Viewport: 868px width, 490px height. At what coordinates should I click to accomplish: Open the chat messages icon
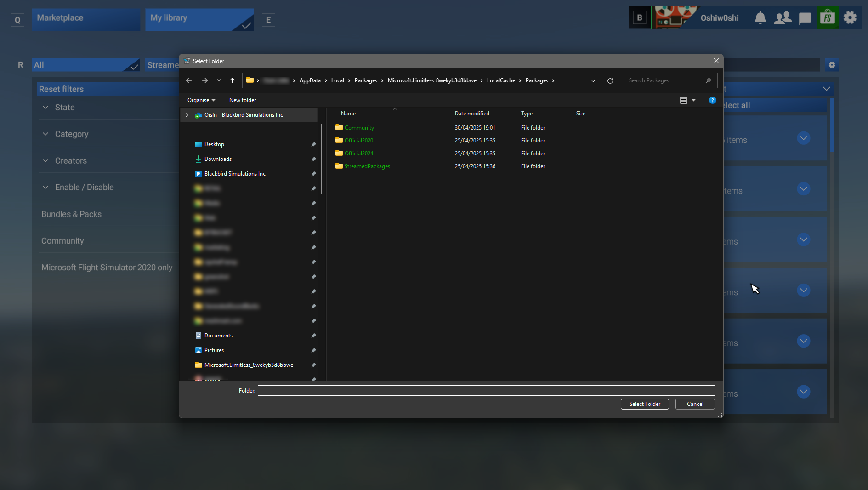[x=805, y=18]
